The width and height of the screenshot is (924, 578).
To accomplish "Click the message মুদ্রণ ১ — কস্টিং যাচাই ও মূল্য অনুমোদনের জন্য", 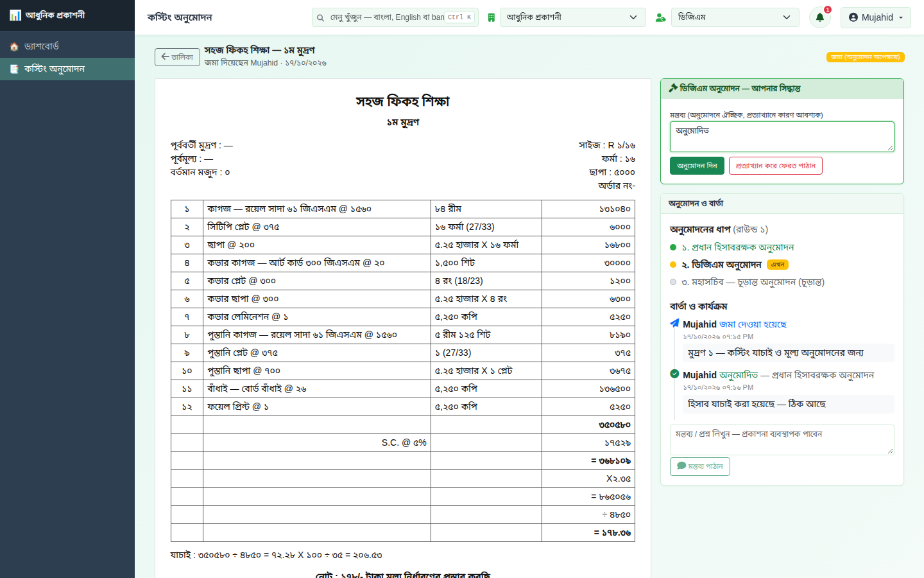I will coord(789,353).
